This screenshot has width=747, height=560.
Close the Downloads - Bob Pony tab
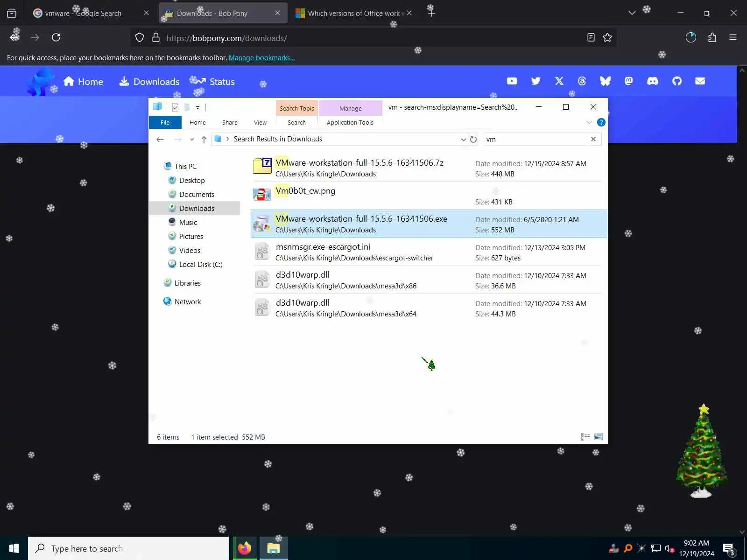pyautogui.click(x=277, y=13)
